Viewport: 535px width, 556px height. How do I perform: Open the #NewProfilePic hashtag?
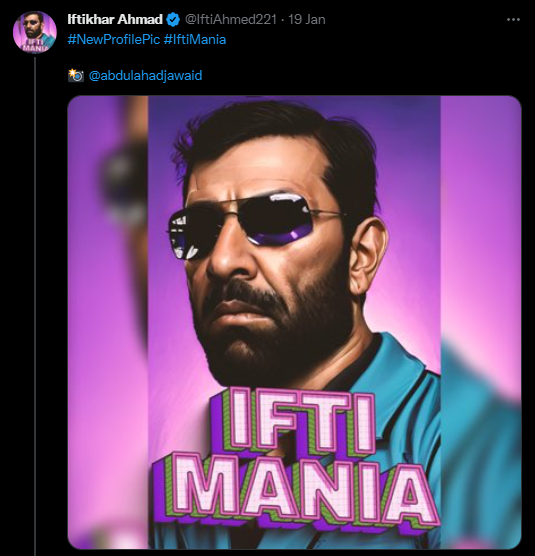pos(114,39)
